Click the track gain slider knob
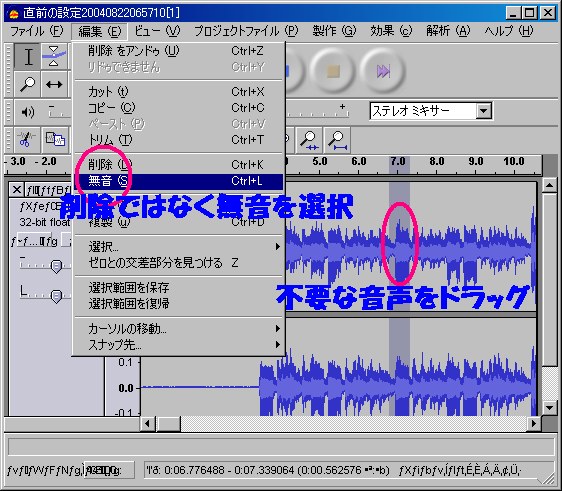This screenshot has width=562, height=491. 56,266
